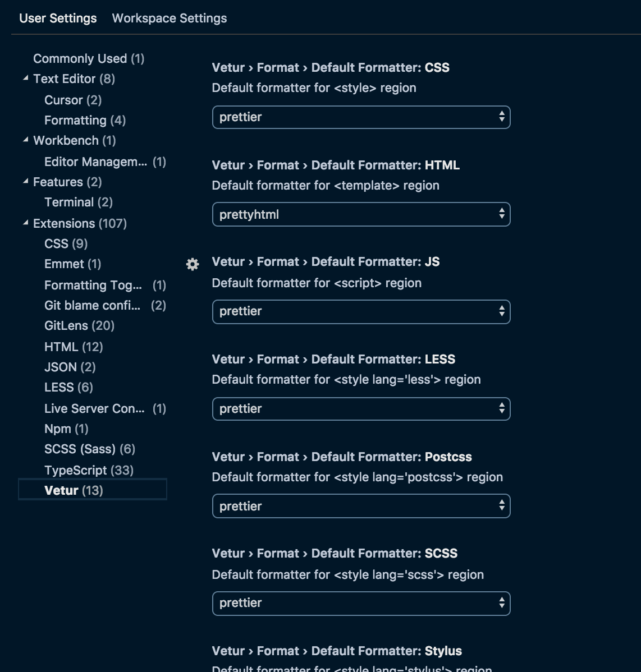Image resolution: width=641 pixels, height=672 pixels.
Task: Click the 'Default Formatter: JS' setting title
Action: pos(326,262)
